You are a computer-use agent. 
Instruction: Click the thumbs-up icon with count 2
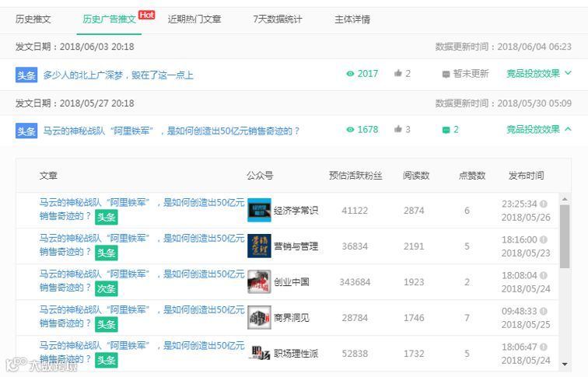(x=398, y=73)
